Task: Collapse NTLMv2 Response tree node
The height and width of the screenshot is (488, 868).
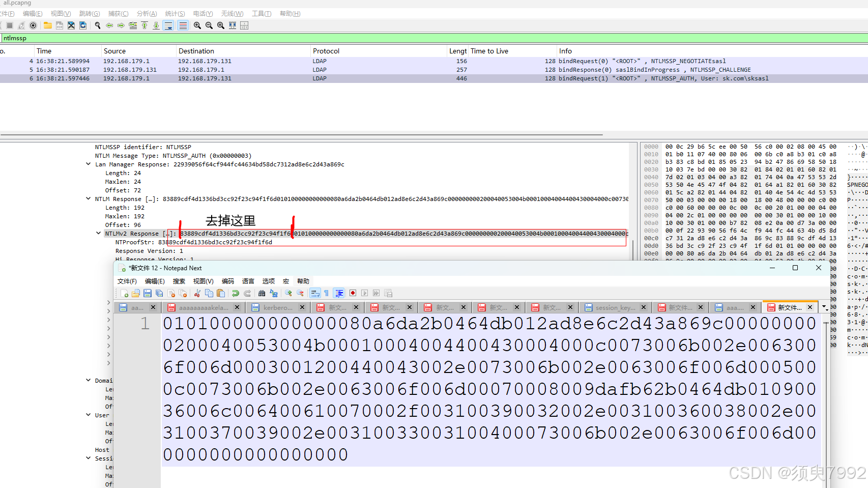Action: point(99,234)
